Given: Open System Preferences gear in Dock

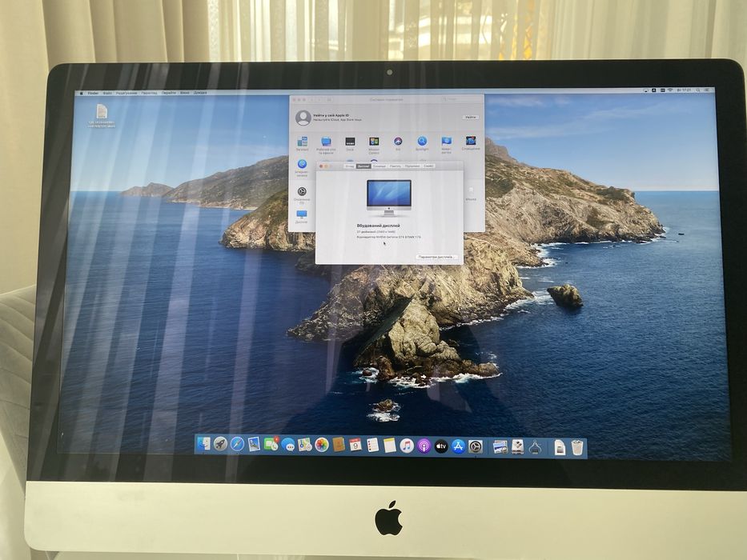Looking at the screenshot, I should pos(475,446).
